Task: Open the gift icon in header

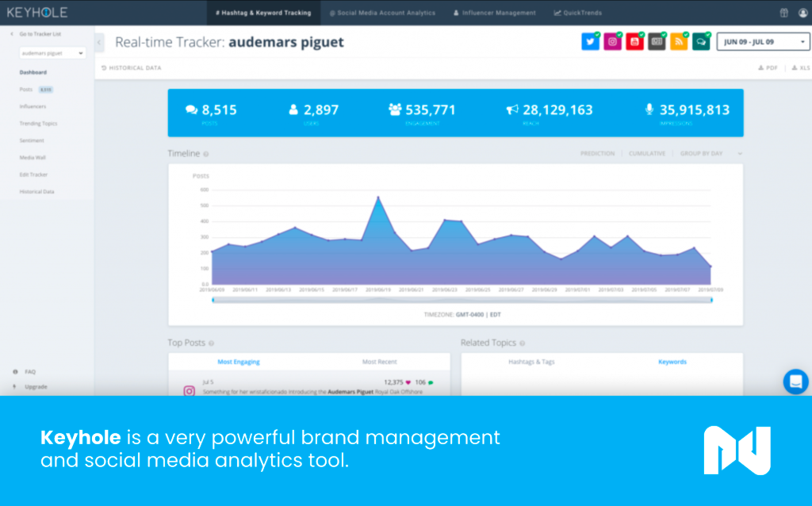Action: coord(783,13)
